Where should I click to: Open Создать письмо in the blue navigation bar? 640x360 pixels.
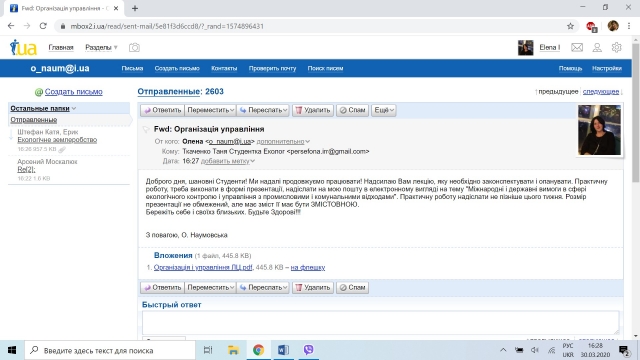[x=177, y=69]
